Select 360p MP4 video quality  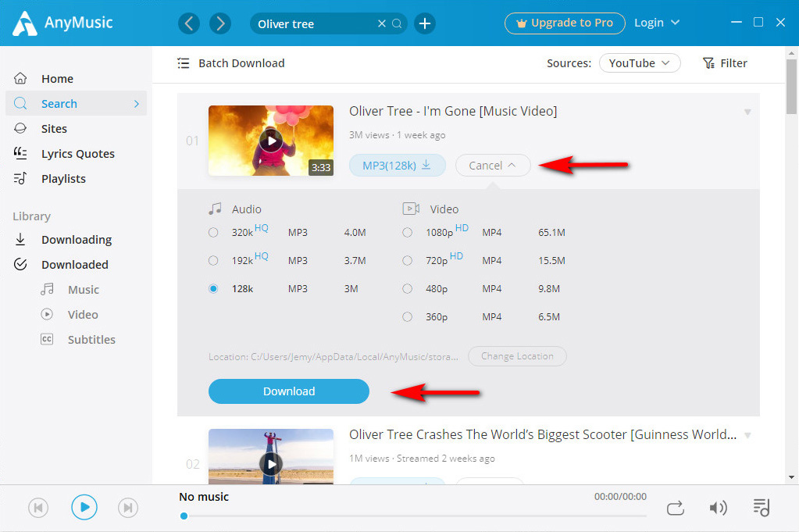click(x=407, y=316)
